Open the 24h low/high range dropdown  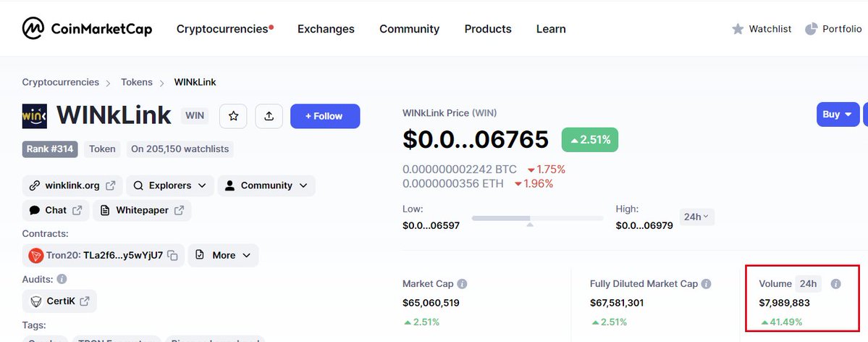click(x=696, y=217)
